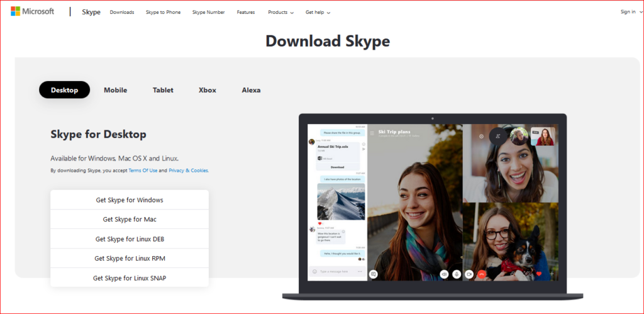
Task: Click Get Skype for Mac
Action: (x=130, y=219)
